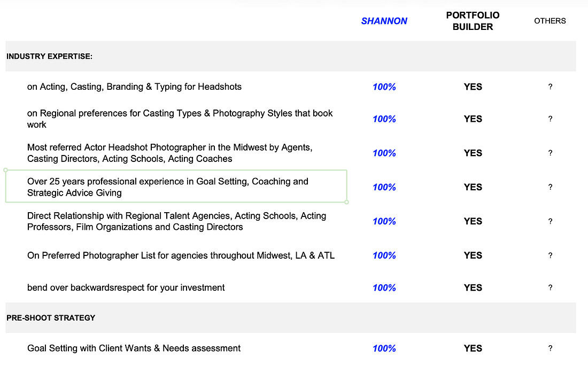Viewport: 588px width, 365px height.
Task: Click the SHANNON column header
Action: [384, 21]
